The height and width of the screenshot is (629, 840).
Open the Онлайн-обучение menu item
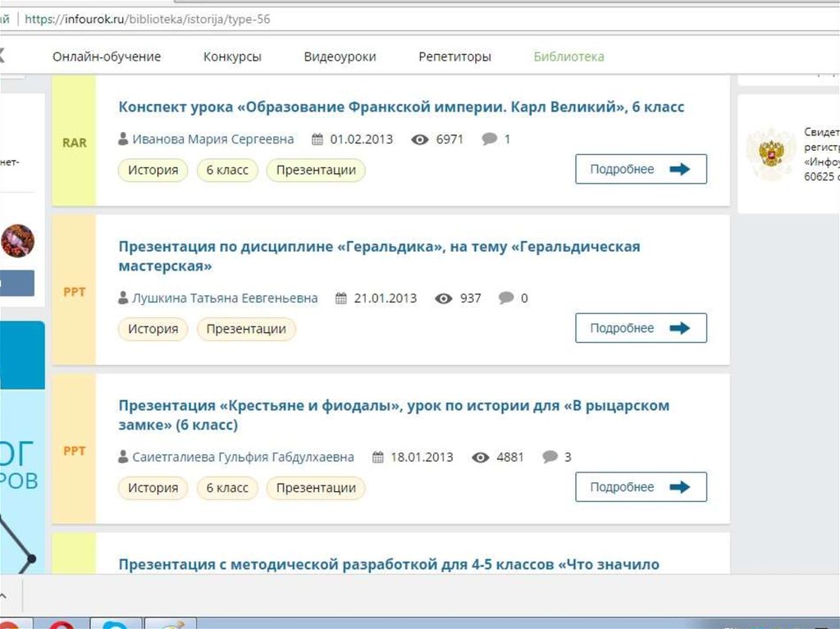[x=107, y=57]
